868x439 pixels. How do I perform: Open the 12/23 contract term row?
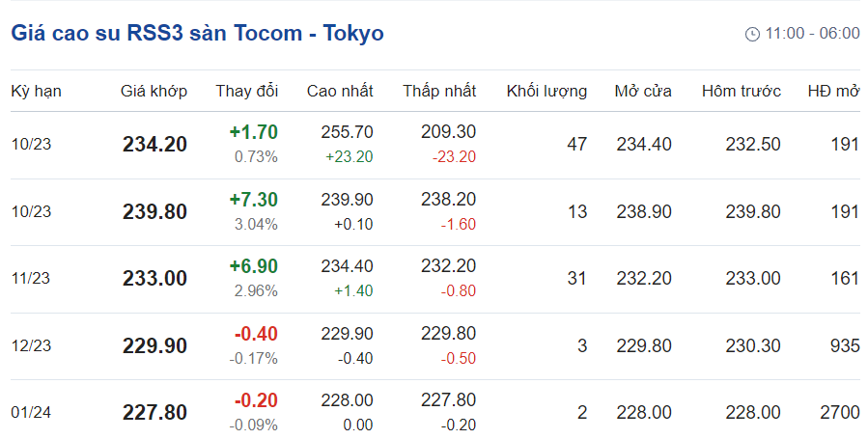[29, 345]
